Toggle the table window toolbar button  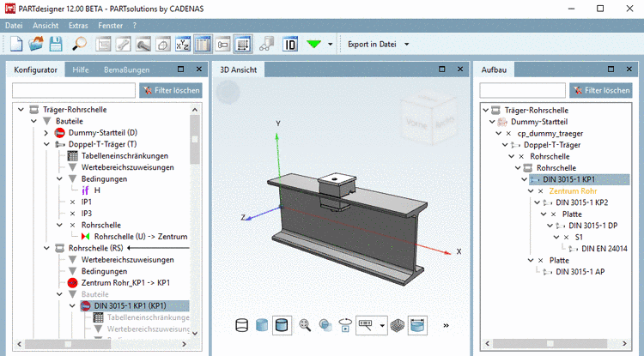pyautogui.click(x=203, y=44)
